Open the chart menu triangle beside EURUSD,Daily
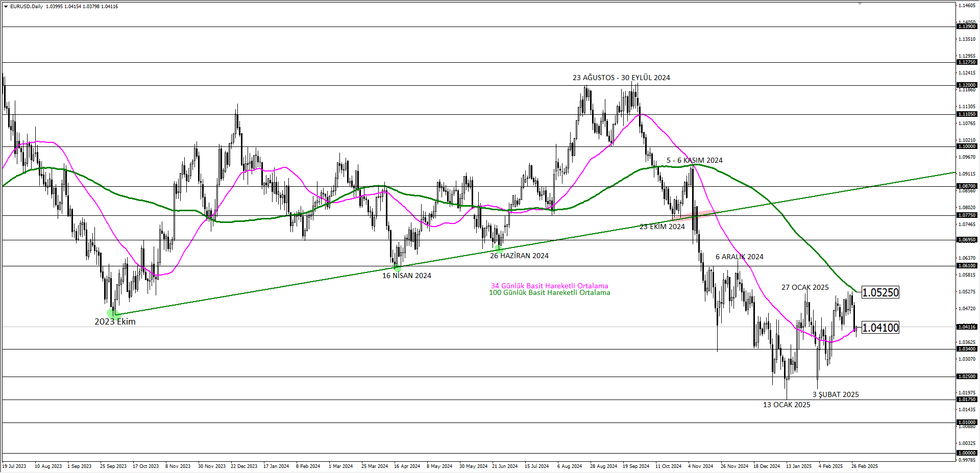Screen dimensions: 980x473 6,7
